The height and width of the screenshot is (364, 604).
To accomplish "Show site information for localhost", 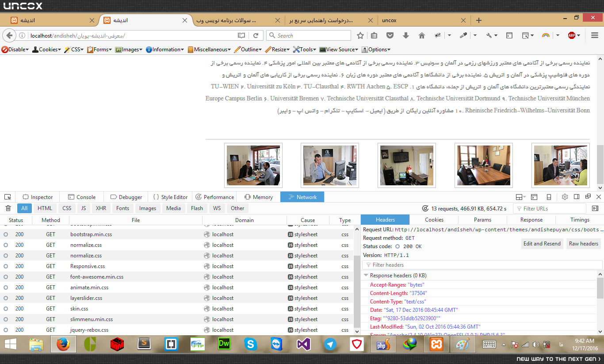I will 22,35.
